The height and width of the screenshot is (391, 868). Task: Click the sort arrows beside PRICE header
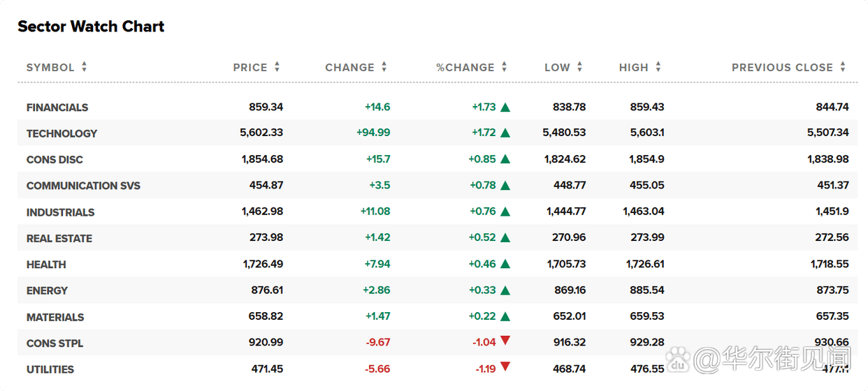click(277, 67)
